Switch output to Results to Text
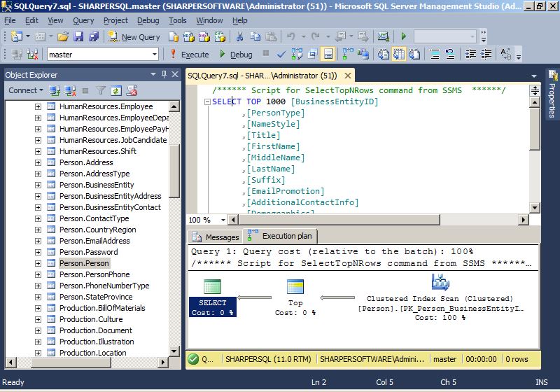The image size is (560, 392). [384, 55]
